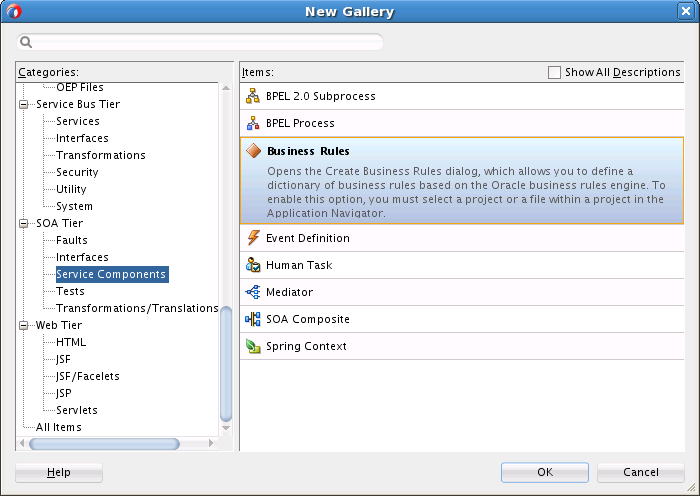Screen dimensions: 700x496
Task: Click the search magnifier icon
Action: pos(26,42)
